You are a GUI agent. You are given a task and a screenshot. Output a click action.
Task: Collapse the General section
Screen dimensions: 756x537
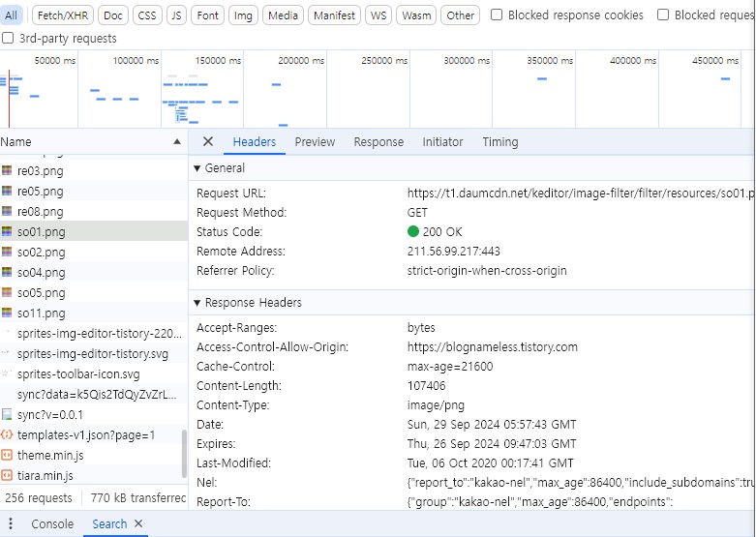[x=197, y=168]
